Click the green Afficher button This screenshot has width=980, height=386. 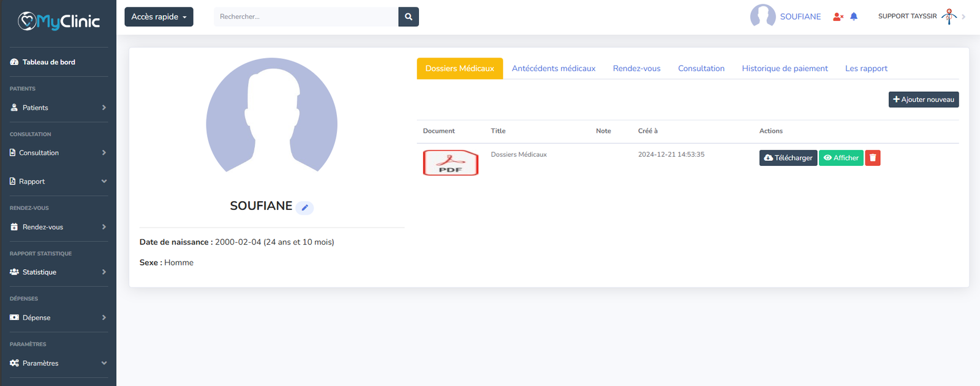841,158
